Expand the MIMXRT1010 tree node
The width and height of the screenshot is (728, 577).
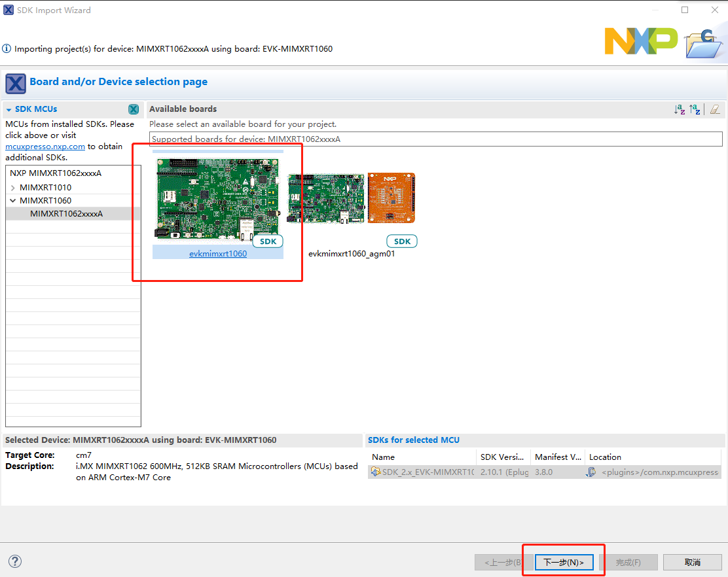13,188
